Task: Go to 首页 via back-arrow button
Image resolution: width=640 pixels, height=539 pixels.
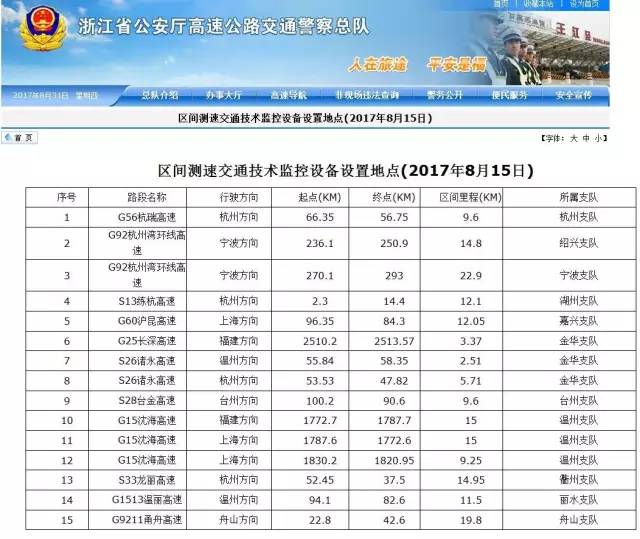Action: (x=20, y=138)
